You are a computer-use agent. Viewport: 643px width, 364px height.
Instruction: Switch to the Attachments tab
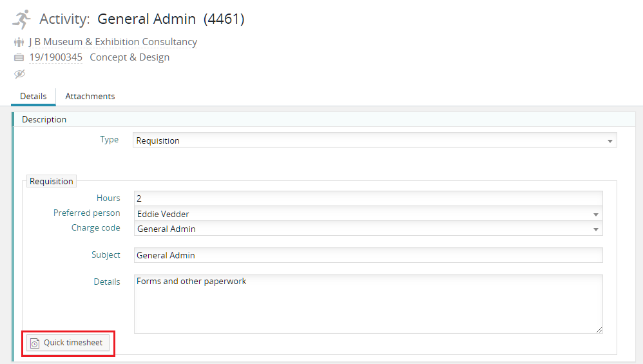[x=90, y=97]
